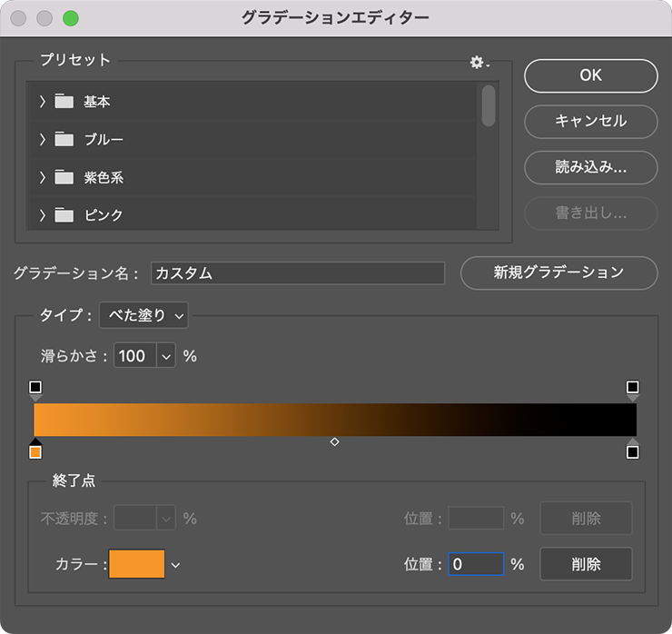Open the タイプ dropdown showing べた塗り
Viewport: 672px width, 634px height.
coord(143,316)
